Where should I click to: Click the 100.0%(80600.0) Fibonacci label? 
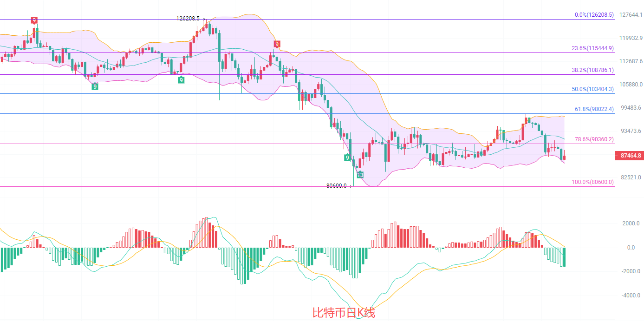(592, 182)
